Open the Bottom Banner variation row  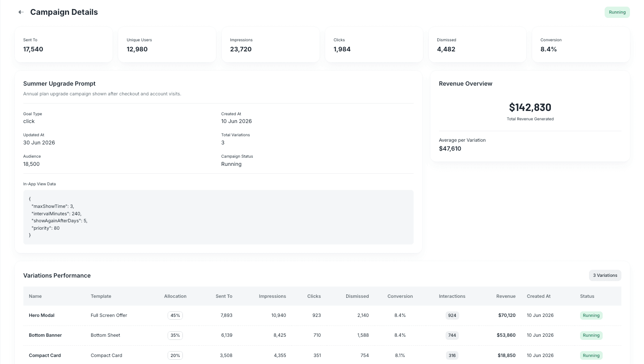click(x=322, y=335)
